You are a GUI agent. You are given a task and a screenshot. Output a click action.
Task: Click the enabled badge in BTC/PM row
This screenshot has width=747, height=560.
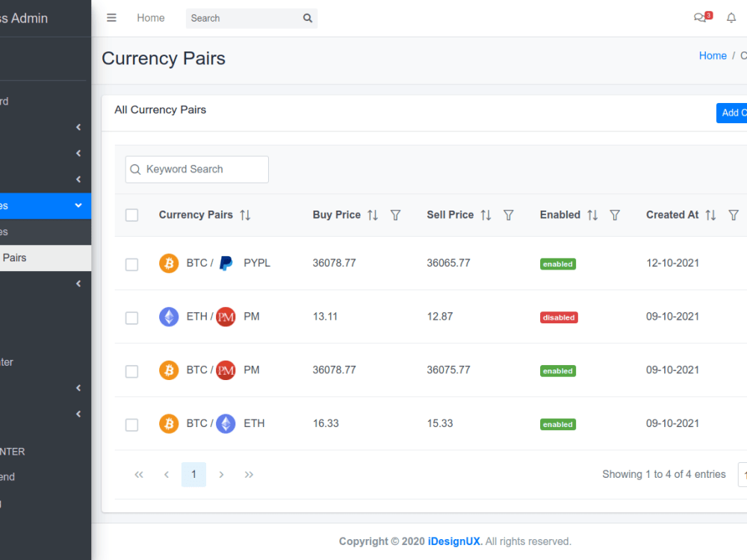[x=558, y=370]
